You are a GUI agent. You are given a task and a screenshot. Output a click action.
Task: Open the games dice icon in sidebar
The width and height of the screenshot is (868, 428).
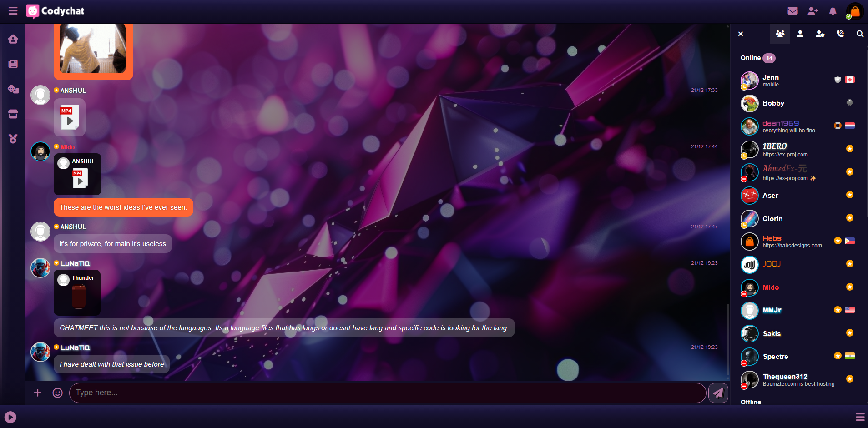click(x=13, y=89)
